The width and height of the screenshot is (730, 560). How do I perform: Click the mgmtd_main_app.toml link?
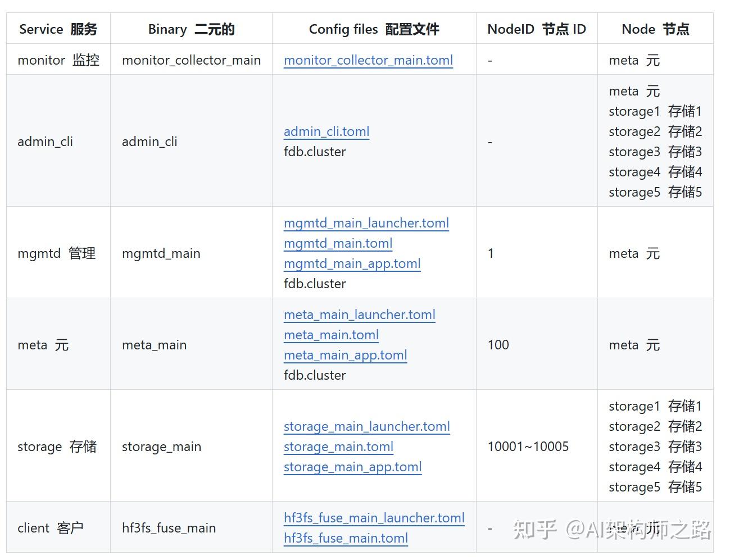(352, 263)
